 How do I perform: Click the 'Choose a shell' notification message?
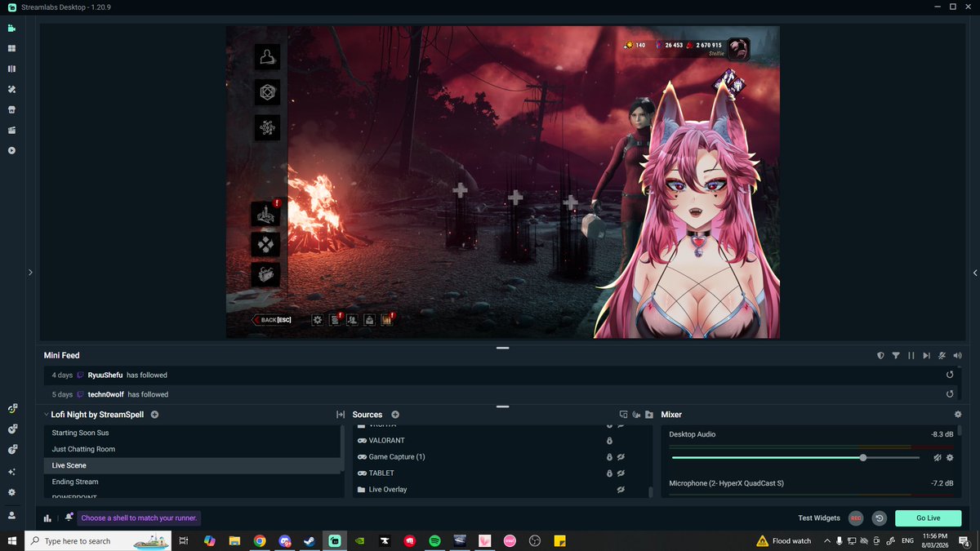(x=139, y=518)
